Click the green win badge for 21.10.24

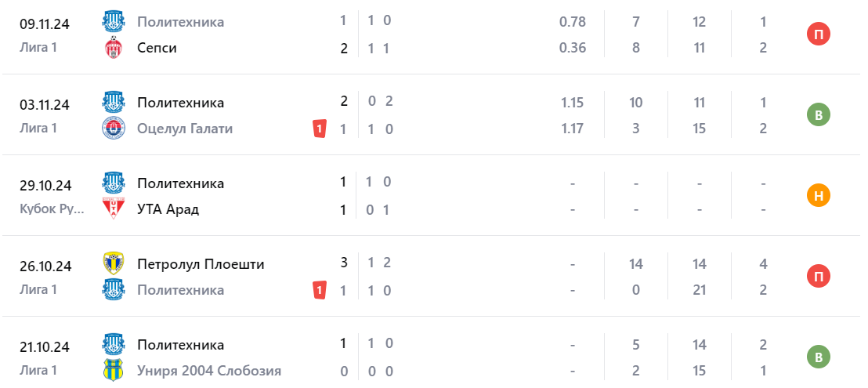pos(818,357)
